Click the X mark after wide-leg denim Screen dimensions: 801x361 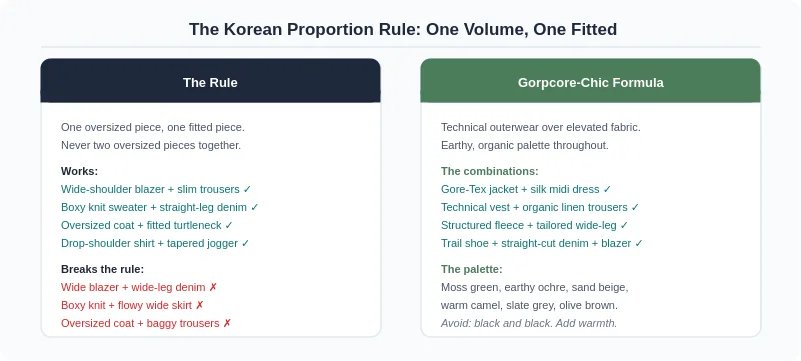pos(213,287)
